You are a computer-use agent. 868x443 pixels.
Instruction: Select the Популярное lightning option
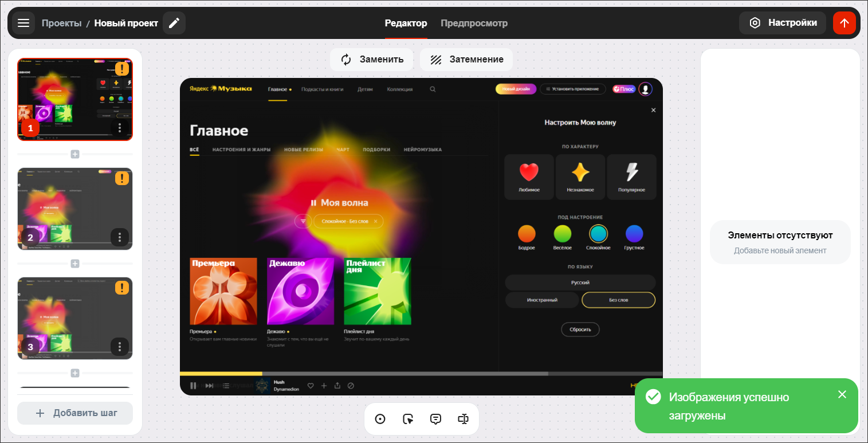631,177
